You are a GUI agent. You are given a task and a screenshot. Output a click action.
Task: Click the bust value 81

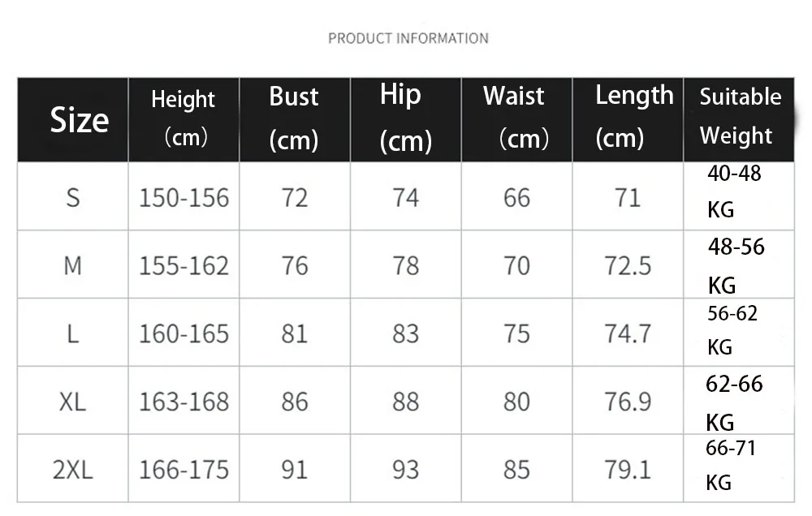coord(294,334)
